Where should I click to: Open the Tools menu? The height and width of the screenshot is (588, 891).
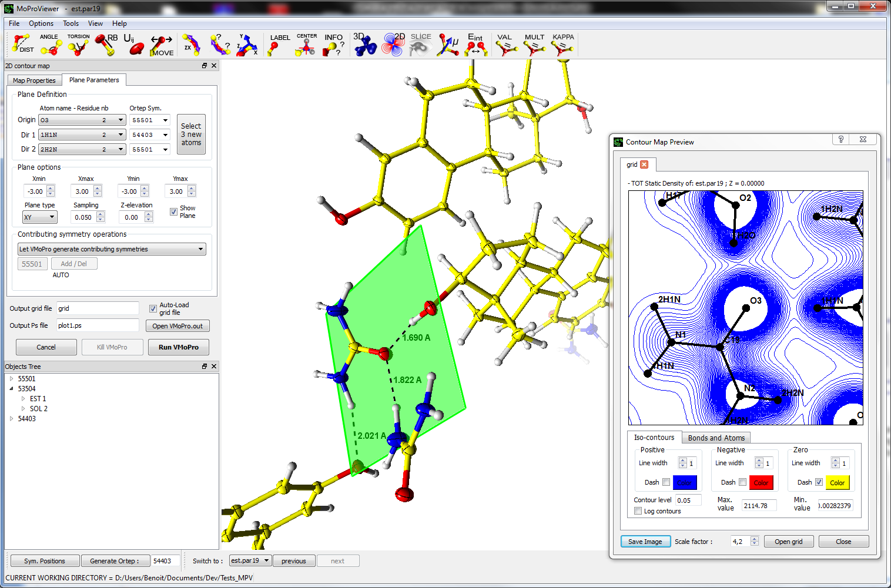[x=71, y=23]
